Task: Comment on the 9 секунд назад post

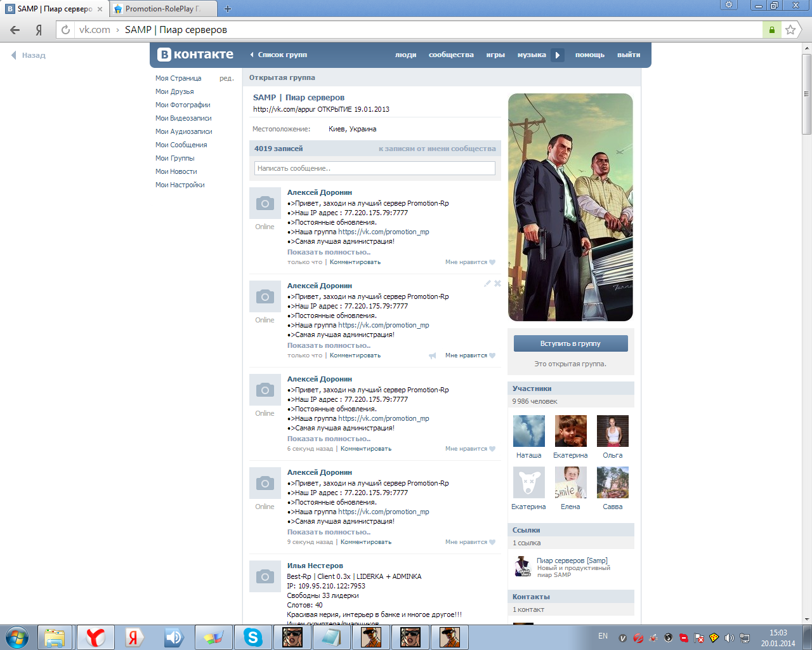Action: 366,542
